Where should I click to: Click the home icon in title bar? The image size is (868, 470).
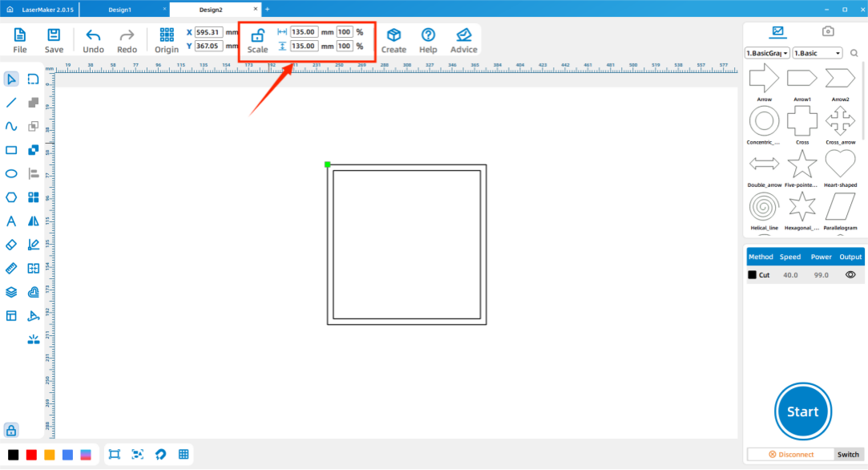(x=10, y=10)
